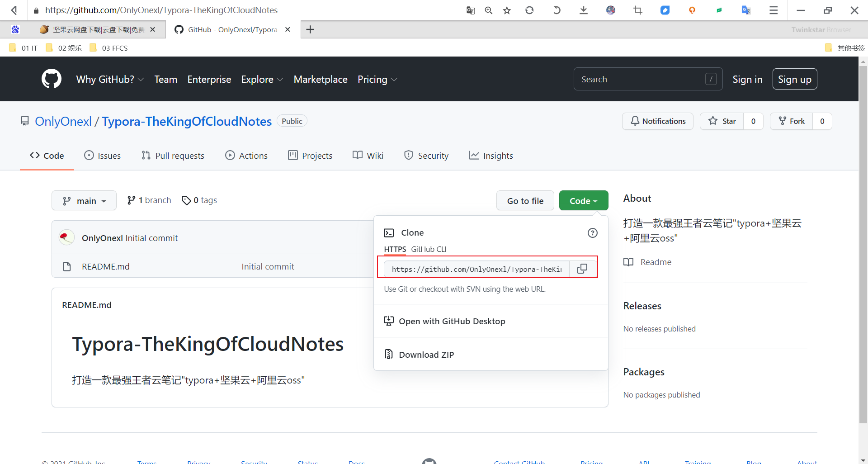Open the clone help question mark icon
Screen dimensions: 868x464
coord(592,233)
